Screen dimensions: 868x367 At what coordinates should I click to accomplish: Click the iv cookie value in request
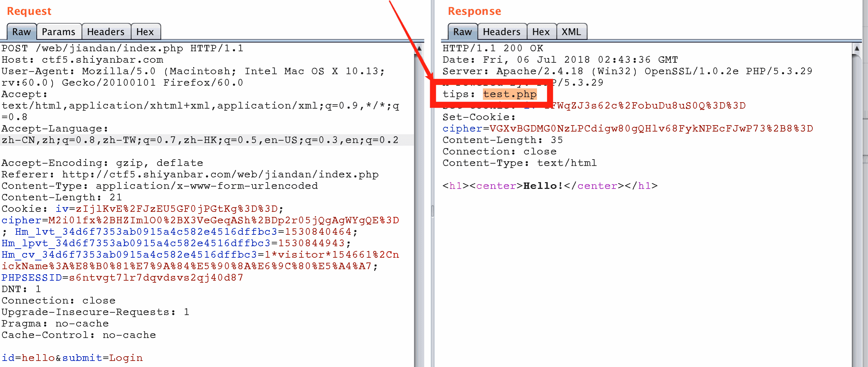tap(177, 209)
